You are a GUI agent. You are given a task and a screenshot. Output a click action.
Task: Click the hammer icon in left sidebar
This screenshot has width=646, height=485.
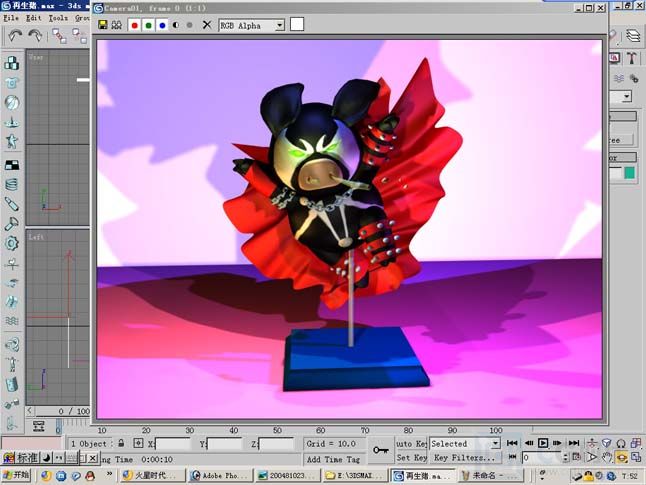click(12, 224)
